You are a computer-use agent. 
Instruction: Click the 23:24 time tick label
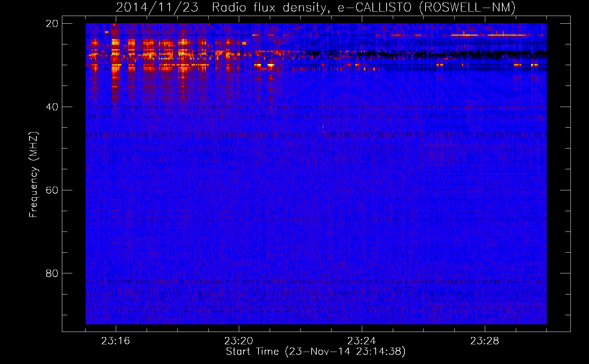(x=361, y=341)
